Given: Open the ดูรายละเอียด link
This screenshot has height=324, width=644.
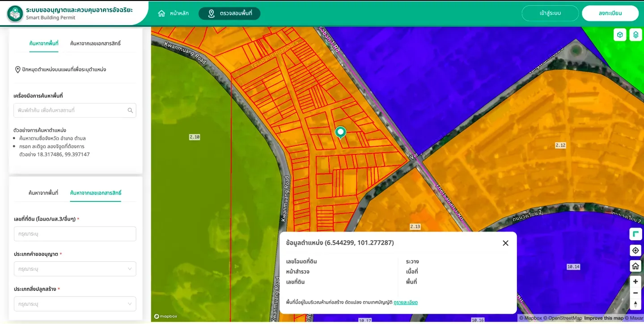Looking at the screenshot, I should pyautogui.click(x=406, y=303).
